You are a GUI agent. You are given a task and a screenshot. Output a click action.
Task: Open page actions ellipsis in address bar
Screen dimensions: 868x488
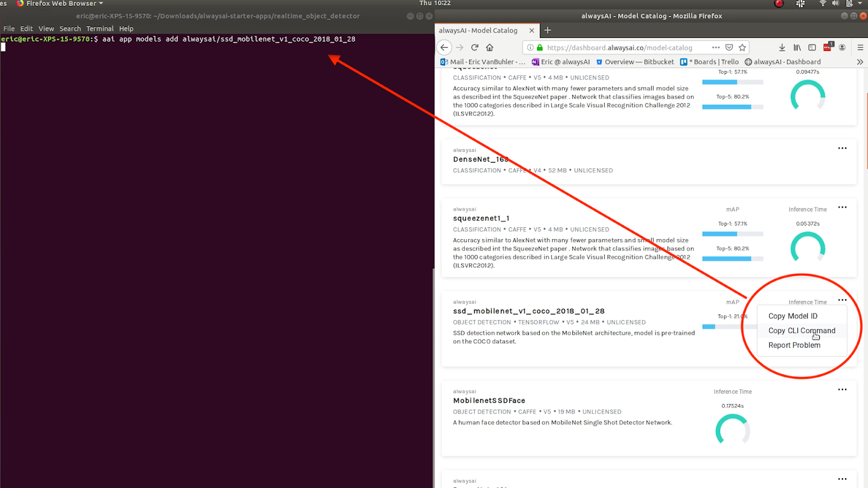716,47
